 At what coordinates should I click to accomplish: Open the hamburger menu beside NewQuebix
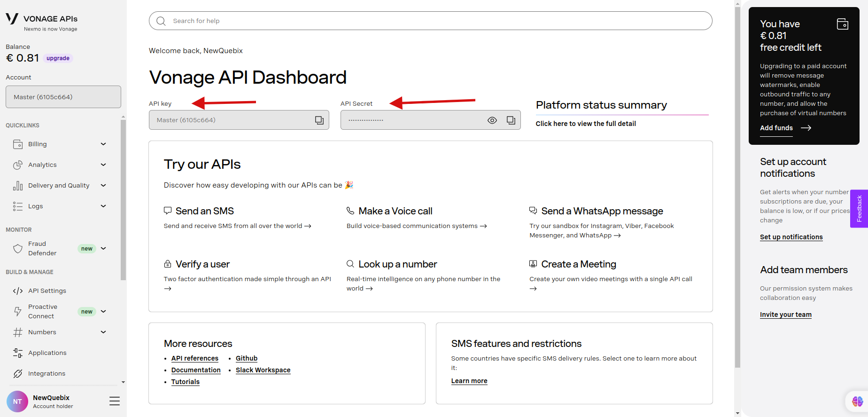click(x=115, y=401)
